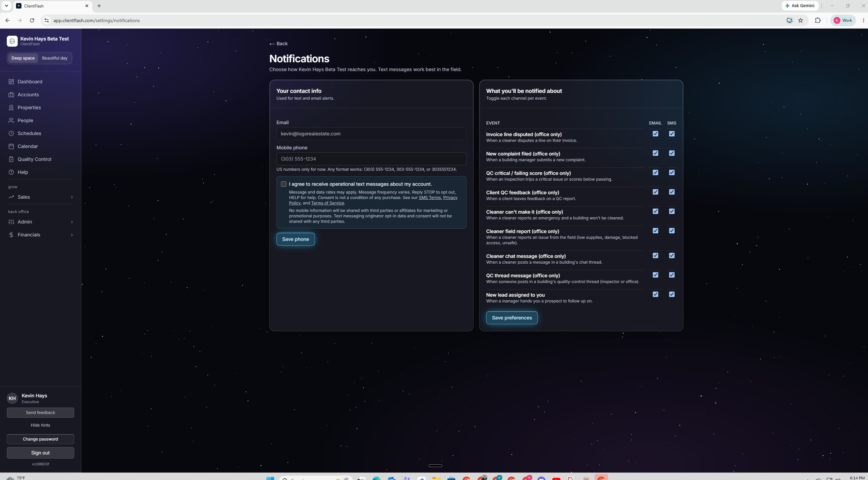Open the Work profile menu
Viewport: 868px width, 480px height.
coord(843,20)
